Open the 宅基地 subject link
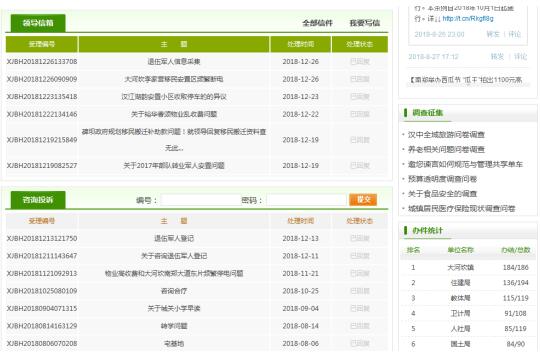The image size is (540, 364). 174,344
